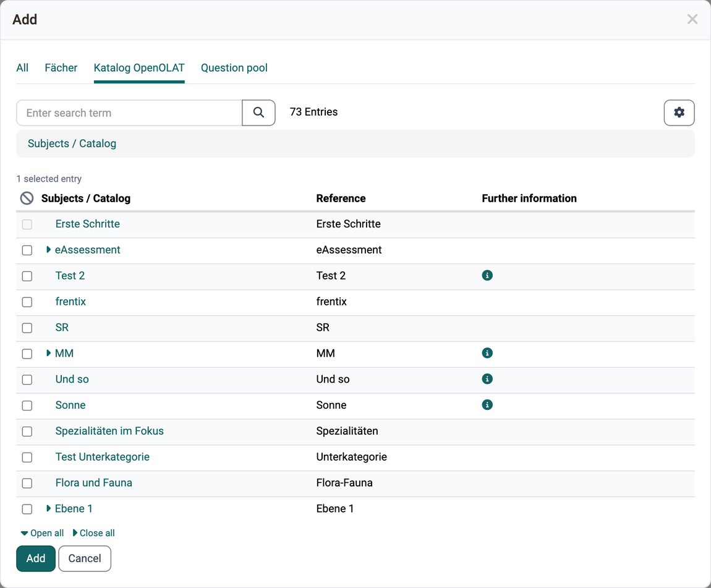Tick the Erste Schritte checkbox
This screenshot has width=711, height=588.
pyautogui.click(x=27, y=224)
